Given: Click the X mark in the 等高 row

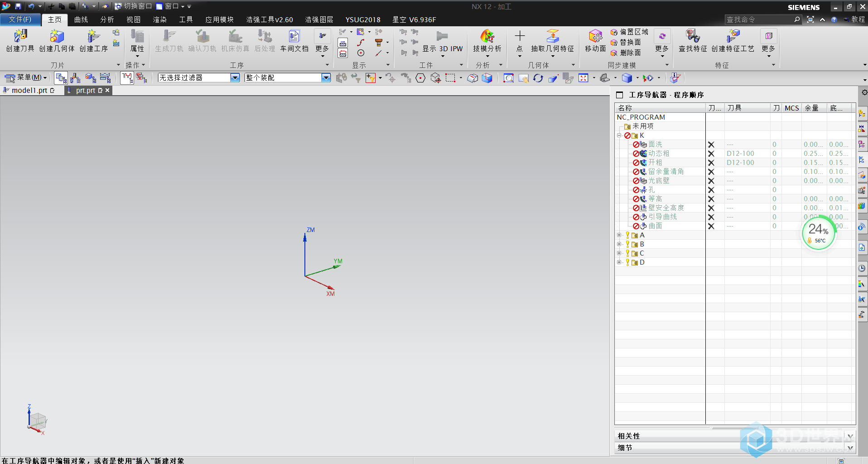Looking at the screenshot, I should pyautogui.click(x=711, y=199).
